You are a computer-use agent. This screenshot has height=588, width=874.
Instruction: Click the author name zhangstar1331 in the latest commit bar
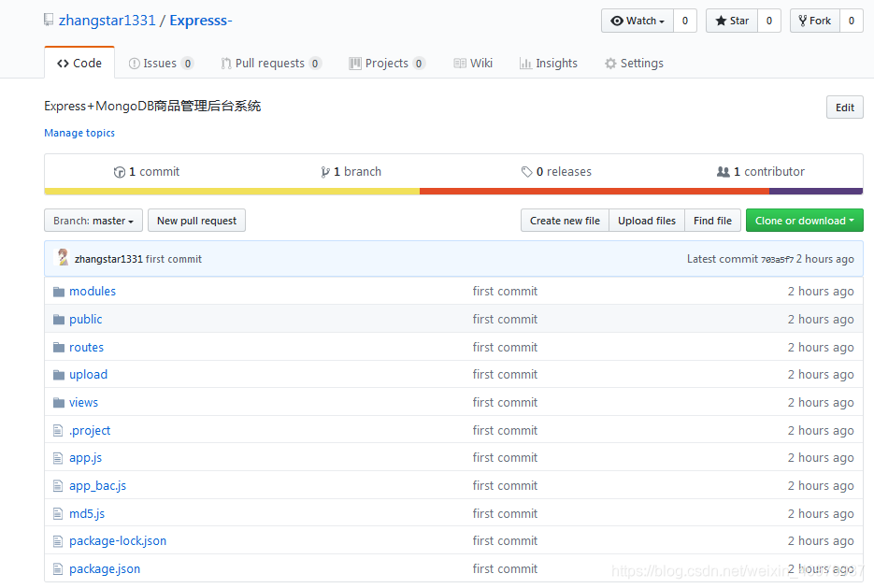(108, 259)
